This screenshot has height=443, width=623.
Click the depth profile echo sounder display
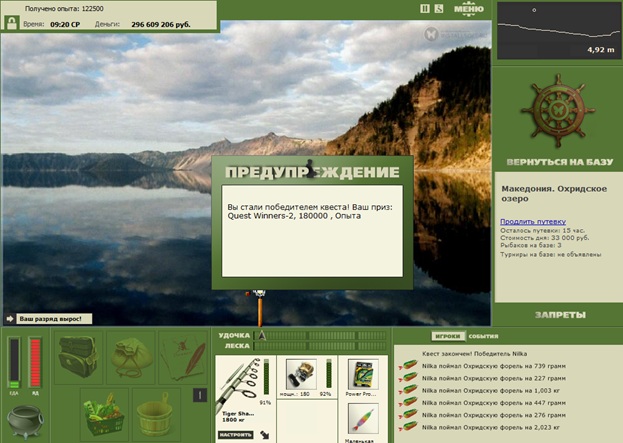(557, 31)
